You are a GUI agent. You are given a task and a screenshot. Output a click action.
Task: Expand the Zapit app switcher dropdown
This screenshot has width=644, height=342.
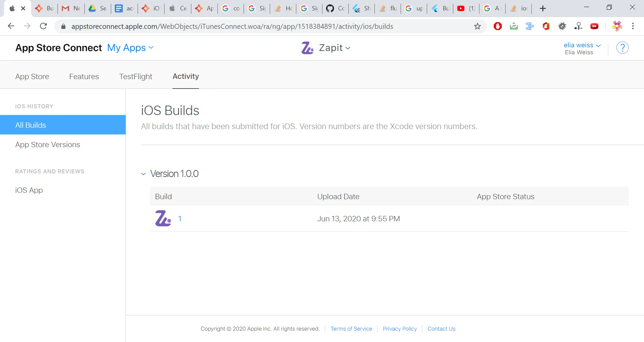pyautogui.click(x=335, y=48)
